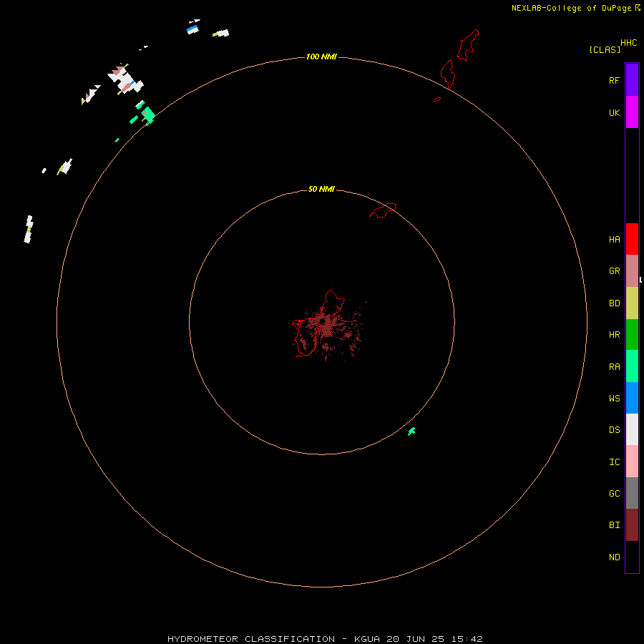Click the NEXLAB-College of DuPage text

click(571, 8)
